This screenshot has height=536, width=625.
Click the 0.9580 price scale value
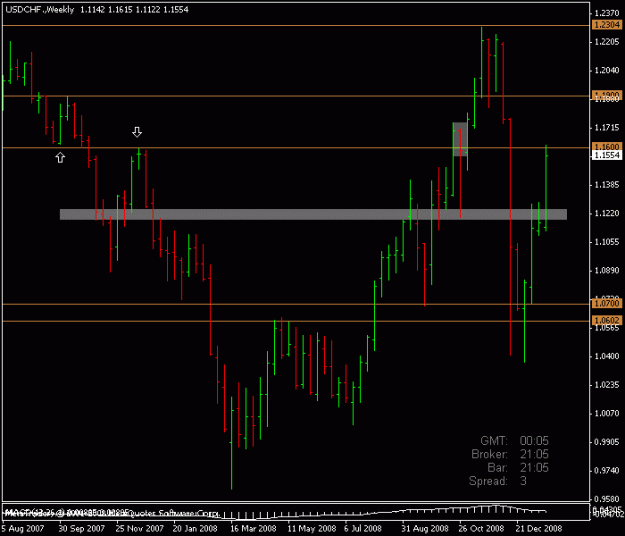(x=607, y=499)
